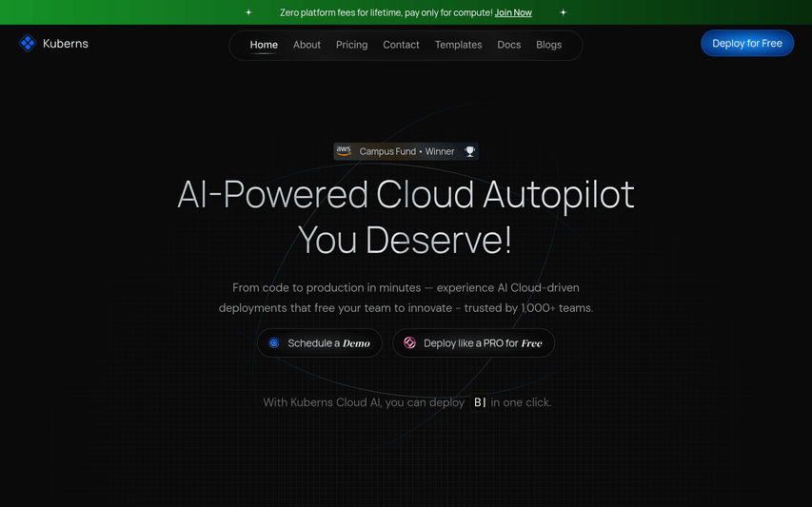Click the AWS logo in the badge
The image size is (812, 507).
point(344,150)
